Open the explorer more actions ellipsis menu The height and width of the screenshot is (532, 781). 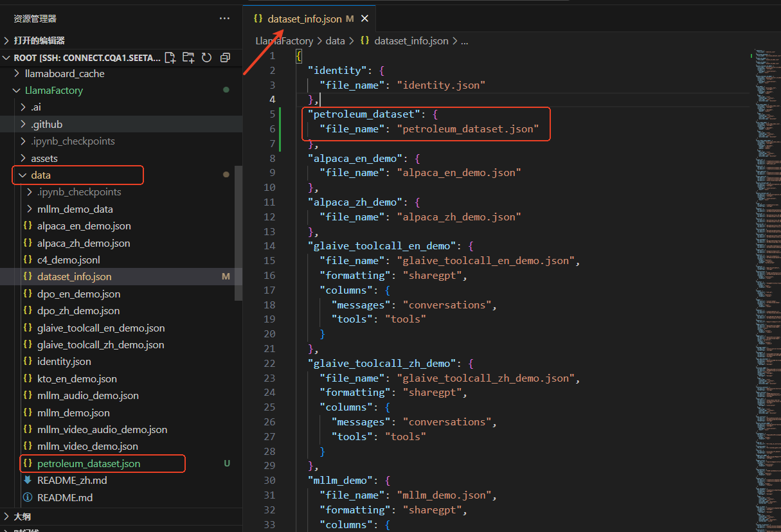(224, 19)
